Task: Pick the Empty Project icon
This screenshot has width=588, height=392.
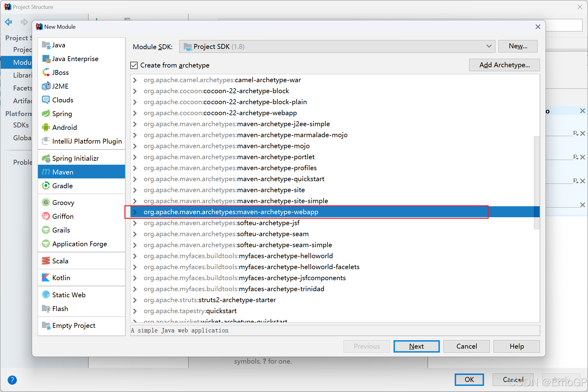Action: [x=46, y=325]
